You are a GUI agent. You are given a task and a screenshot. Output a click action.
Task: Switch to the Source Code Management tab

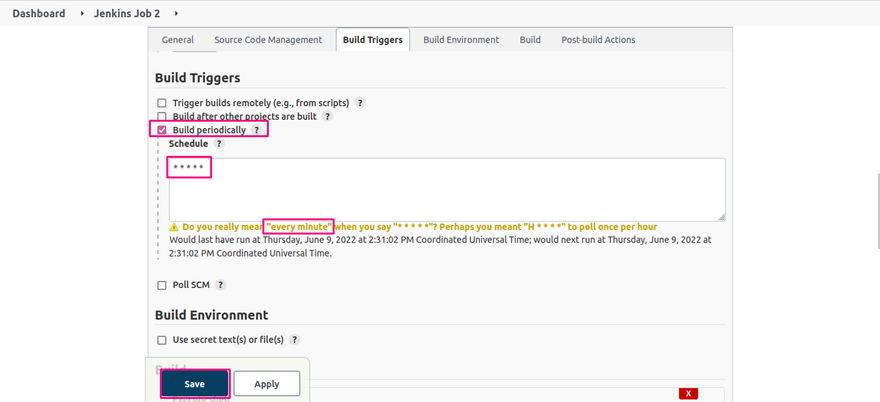click(268, 40)
